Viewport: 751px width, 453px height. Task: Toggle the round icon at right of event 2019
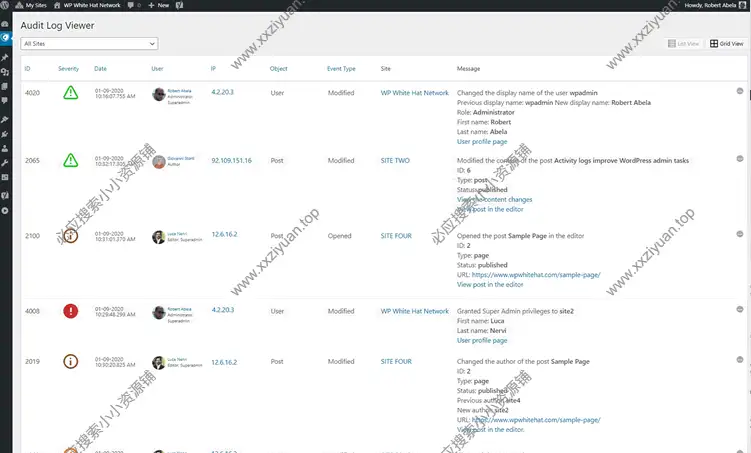click(x=740, y=360)
